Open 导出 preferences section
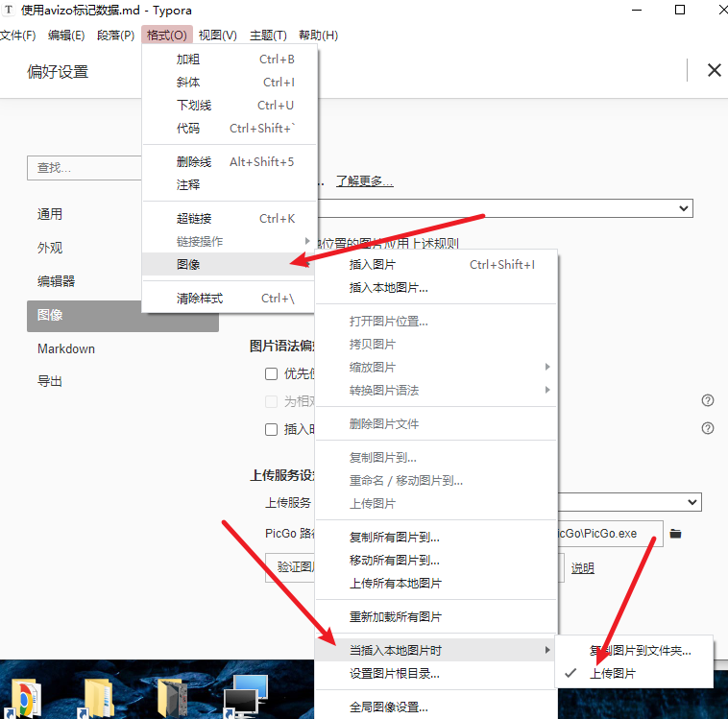Viewport: 728px width, 719px height. click(x=50, y=381)
